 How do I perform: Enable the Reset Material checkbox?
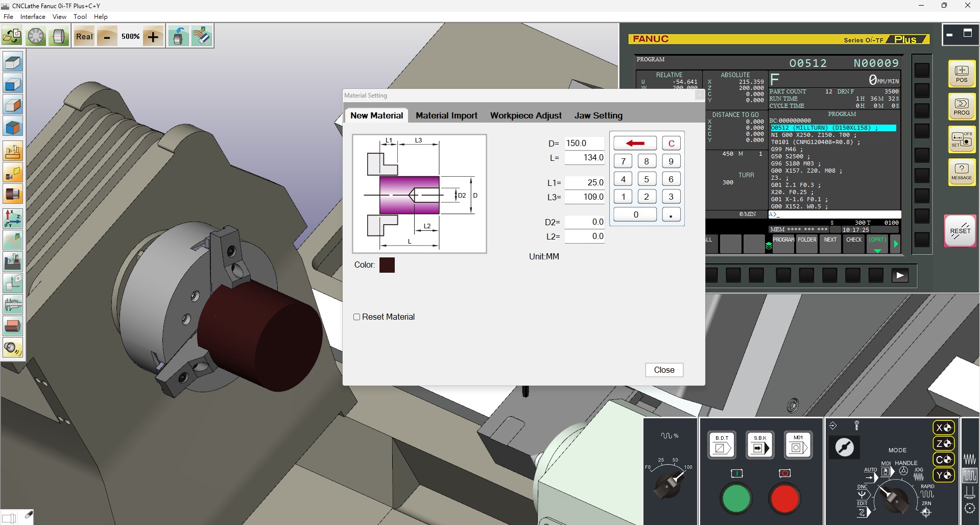pos(357,317)
